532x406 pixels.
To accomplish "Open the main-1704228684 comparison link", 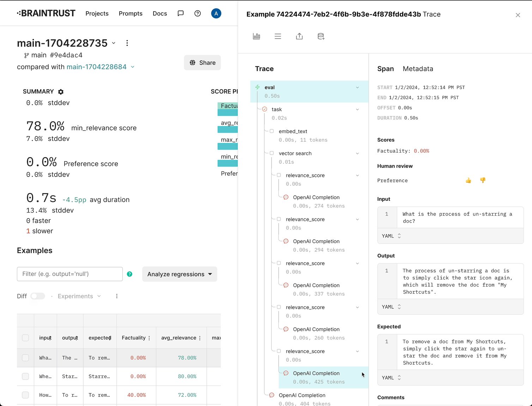I will click(96, 67).
